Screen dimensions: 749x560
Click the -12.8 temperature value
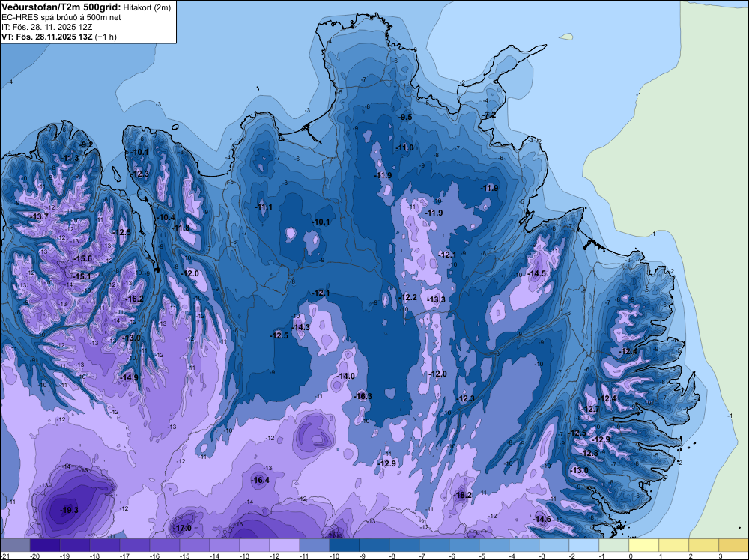pyautogui.click(x=589, y=453)
